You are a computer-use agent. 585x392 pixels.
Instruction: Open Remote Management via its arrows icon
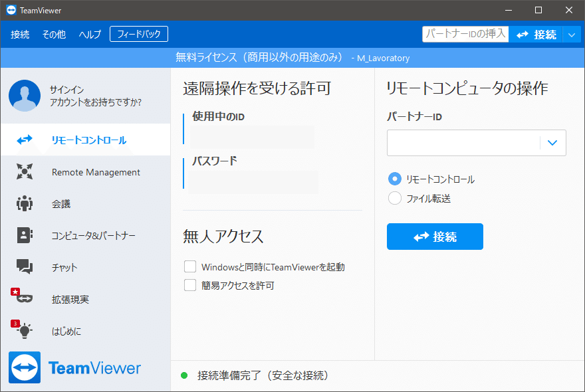point(25,171)
